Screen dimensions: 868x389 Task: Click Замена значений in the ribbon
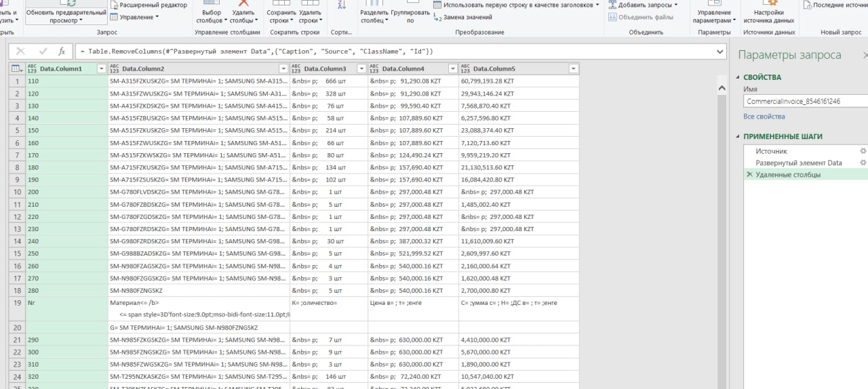462,17
